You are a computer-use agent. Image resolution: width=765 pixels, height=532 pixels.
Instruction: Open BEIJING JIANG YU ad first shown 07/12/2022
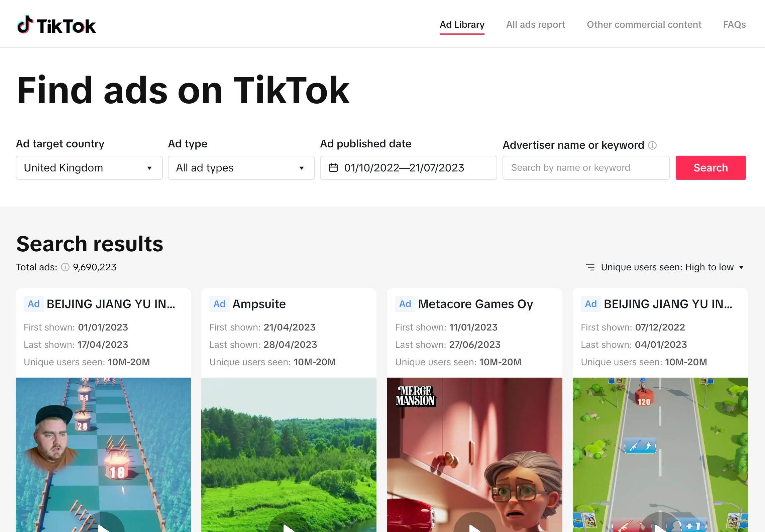pyautogui.click(x=668, y=304)
